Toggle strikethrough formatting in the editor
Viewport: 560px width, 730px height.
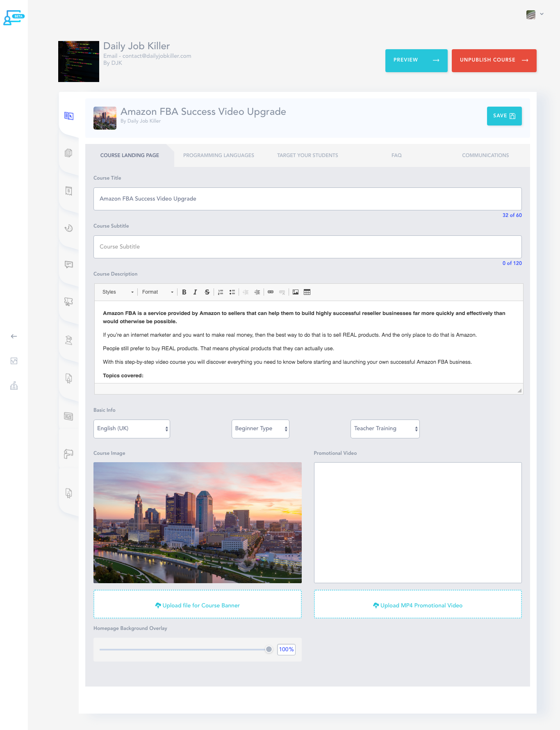point(207,292)
